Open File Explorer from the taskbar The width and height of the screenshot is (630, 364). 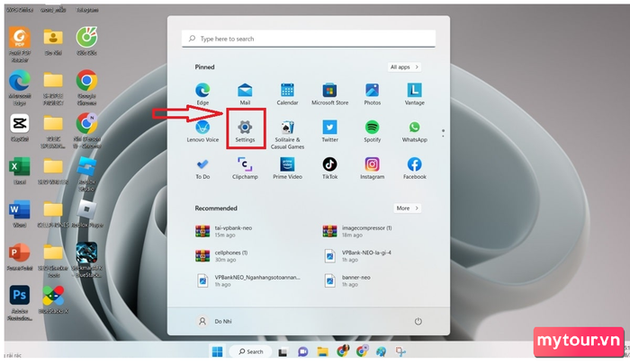click(x=322, y=352)
